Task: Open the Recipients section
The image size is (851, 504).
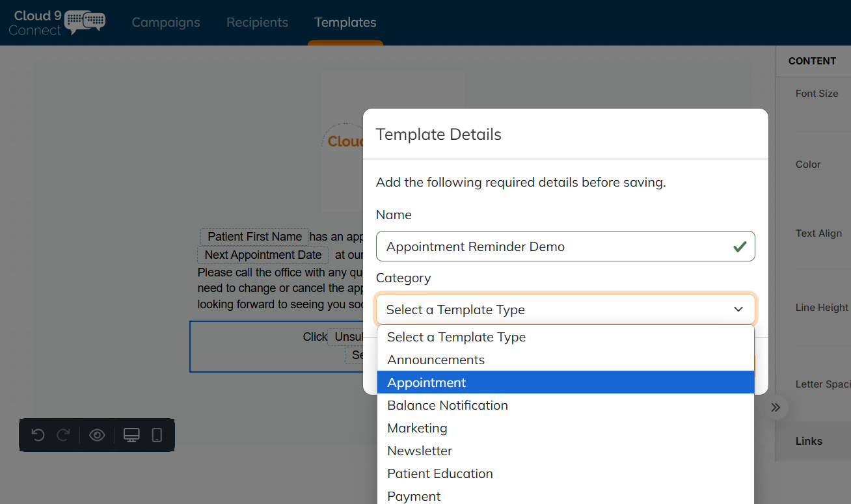Action: 257,22
